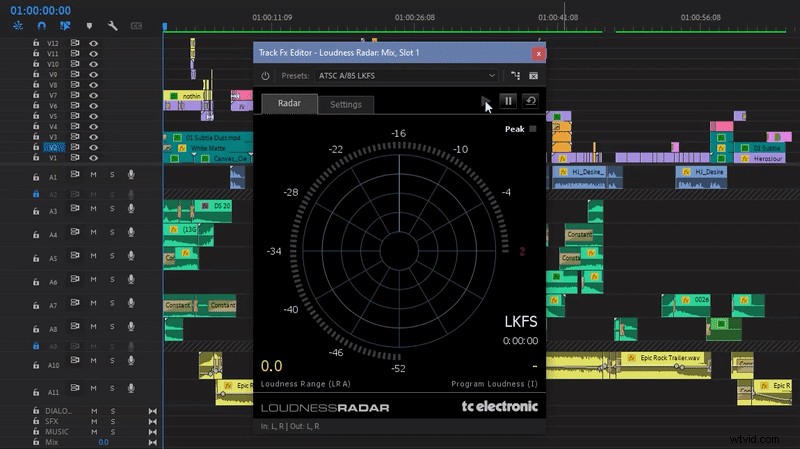
Task: Solo audio track A4
Action: click(x=112, y=232)
